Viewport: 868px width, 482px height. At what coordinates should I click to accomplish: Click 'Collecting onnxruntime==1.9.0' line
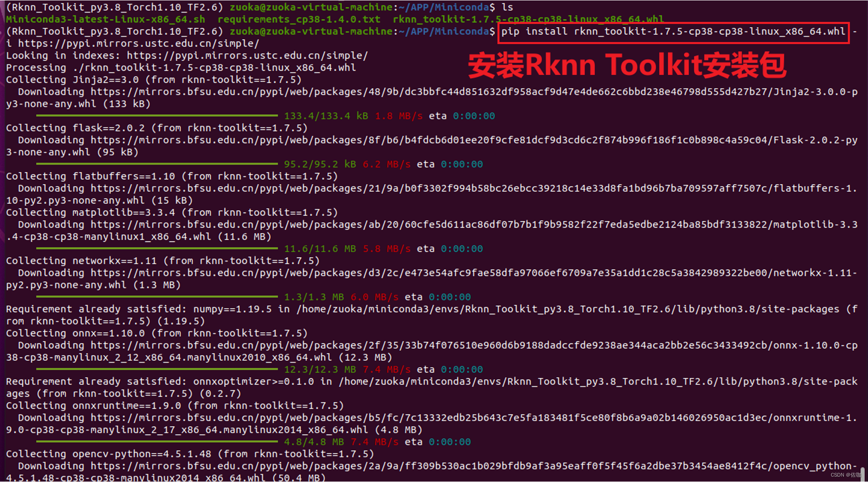coord(174,406)
